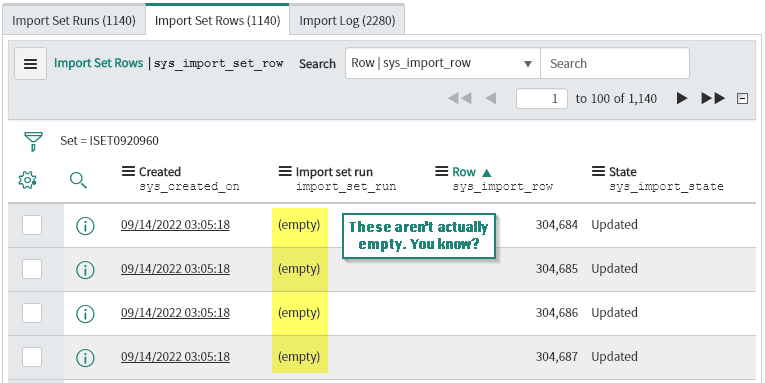This screenshot has height=383, width=765.
Task: Jump to last page arrows
Action: pos(713,99)
